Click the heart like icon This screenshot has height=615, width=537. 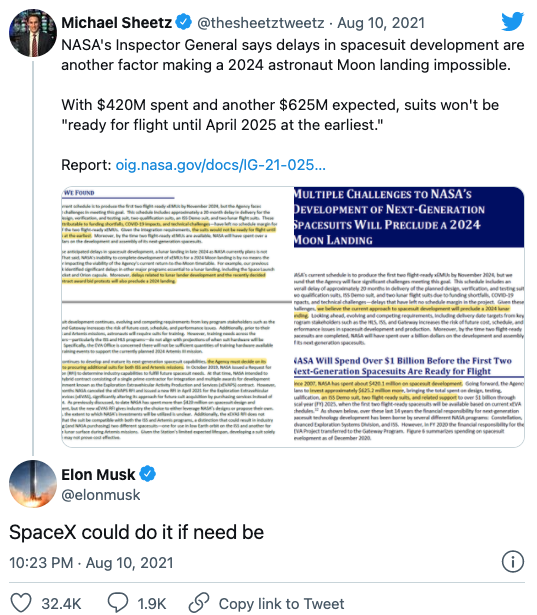[21, 603]
